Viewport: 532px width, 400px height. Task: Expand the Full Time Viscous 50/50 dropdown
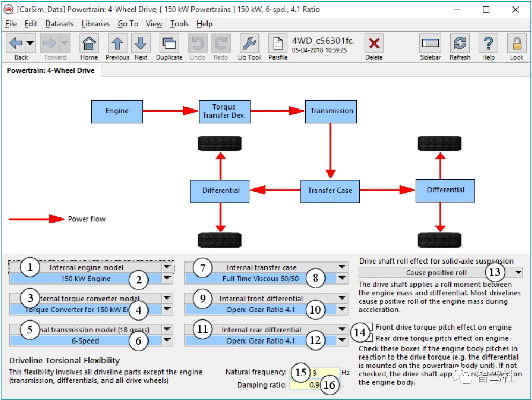click(342, 278)
